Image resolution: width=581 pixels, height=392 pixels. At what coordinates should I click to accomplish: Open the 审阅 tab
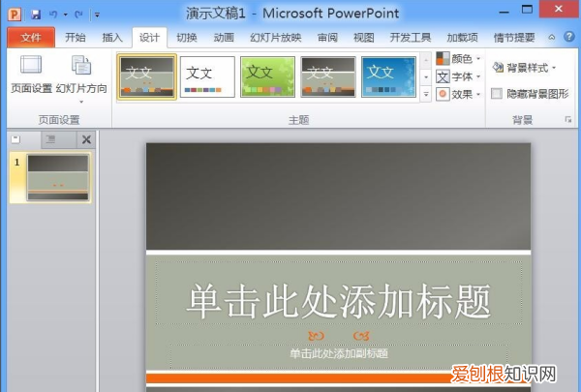(327, 38)
